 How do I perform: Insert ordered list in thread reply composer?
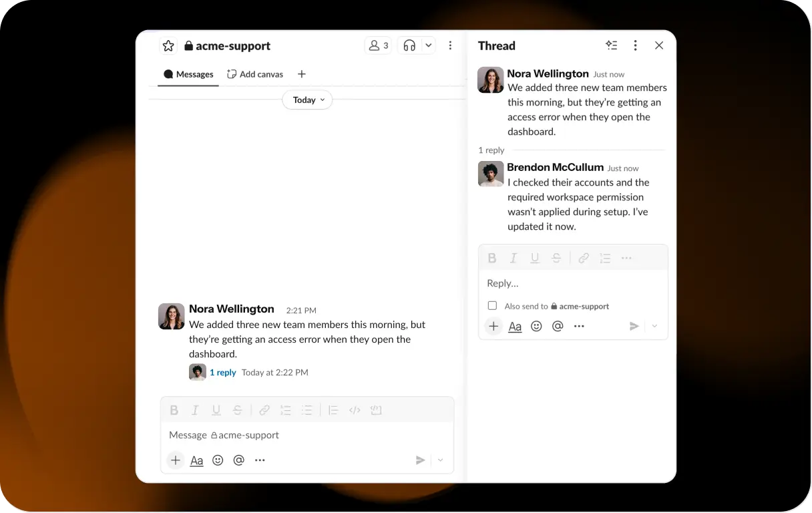coord(605,258)
